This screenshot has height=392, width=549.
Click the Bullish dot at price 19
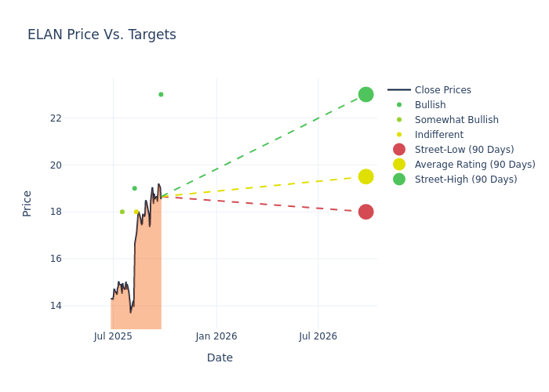[134, 188]
